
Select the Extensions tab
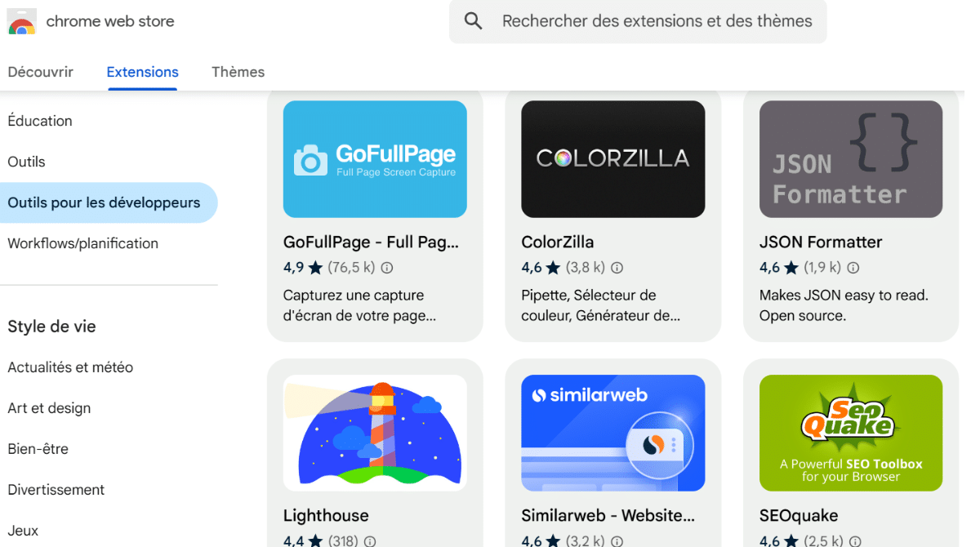[142, 72]
